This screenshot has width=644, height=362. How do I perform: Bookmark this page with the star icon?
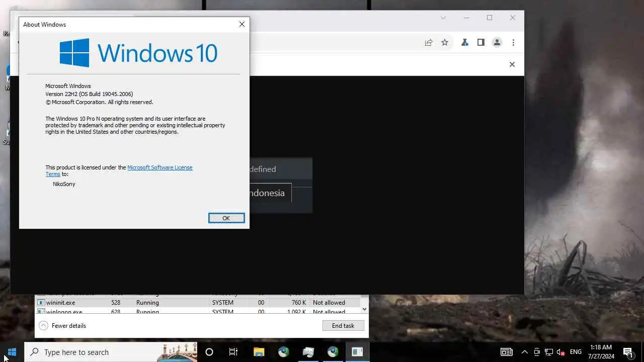pyautogui.click(x=445, y=43)
